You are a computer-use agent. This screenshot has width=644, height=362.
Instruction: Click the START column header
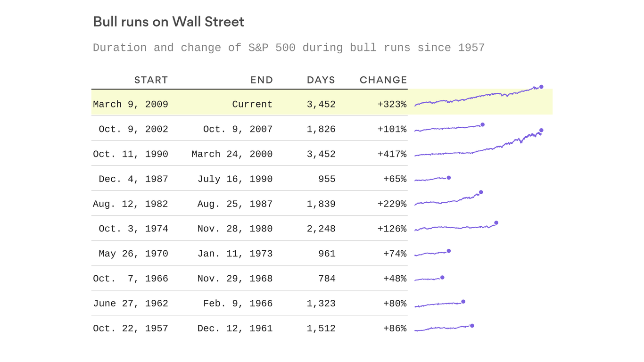(x=151, y=80)
